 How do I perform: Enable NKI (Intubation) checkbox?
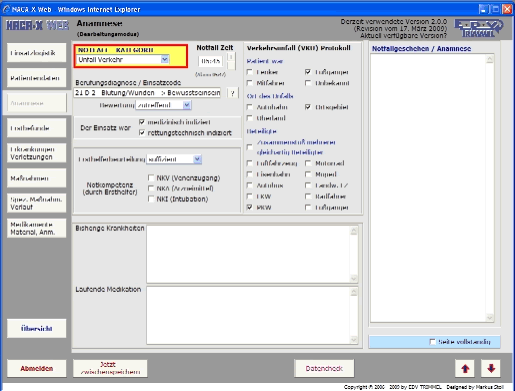(x=151, y=199)
